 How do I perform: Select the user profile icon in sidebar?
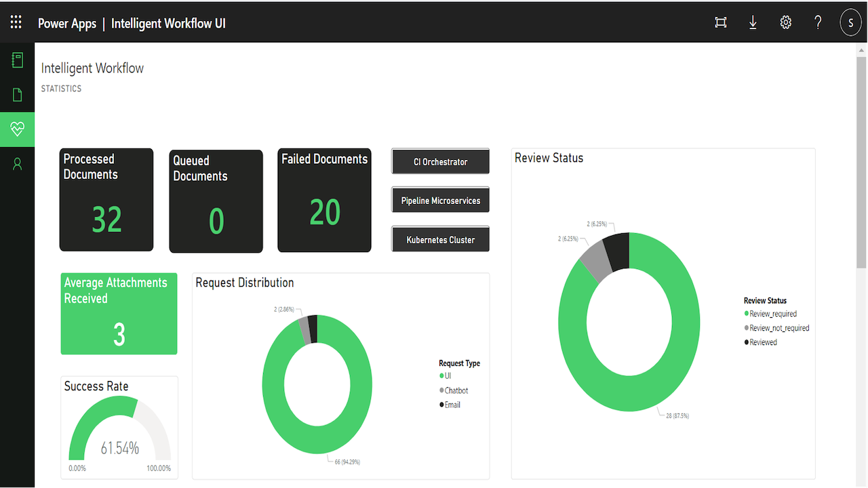[x=18, y=164]
